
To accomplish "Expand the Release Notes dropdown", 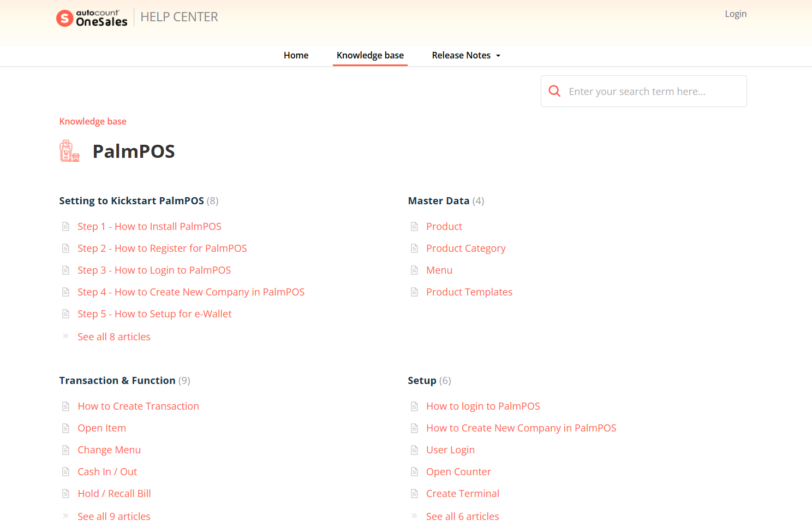I will [x=465, y=55].
